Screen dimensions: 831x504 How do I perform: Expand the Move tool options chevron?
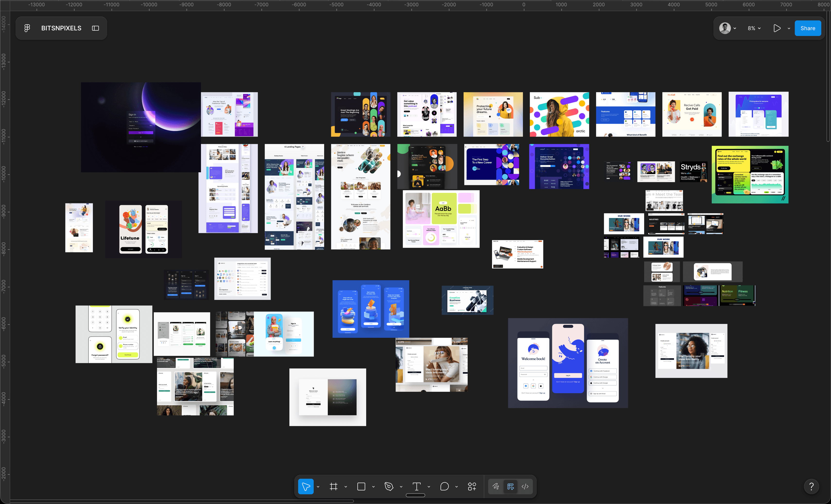pos(318,487)
